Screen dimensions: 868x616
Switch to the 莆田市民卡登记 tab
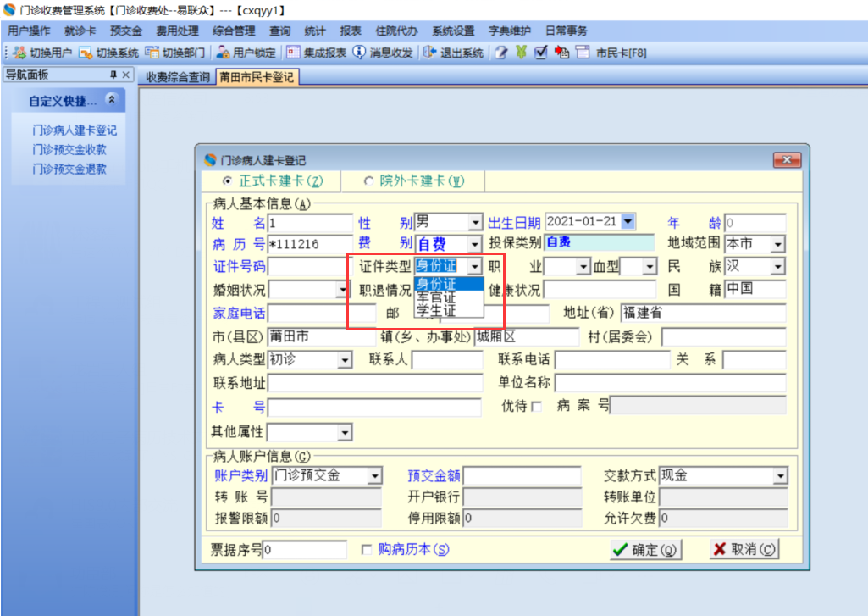coord(257,77)
